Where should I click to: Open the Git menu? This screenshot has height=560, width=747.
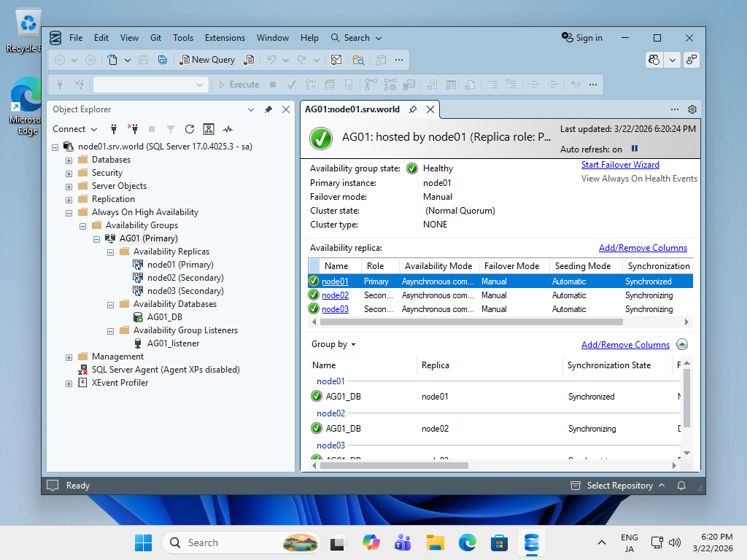tap(156, 38)
